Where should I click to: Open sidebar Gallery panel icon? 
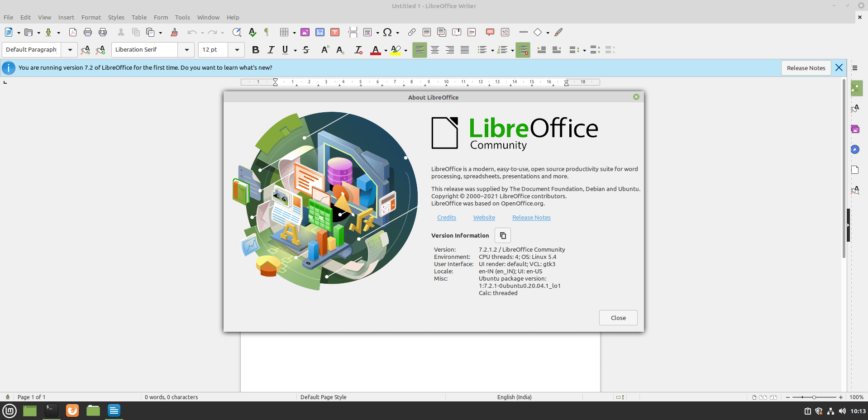coord(855,129)
